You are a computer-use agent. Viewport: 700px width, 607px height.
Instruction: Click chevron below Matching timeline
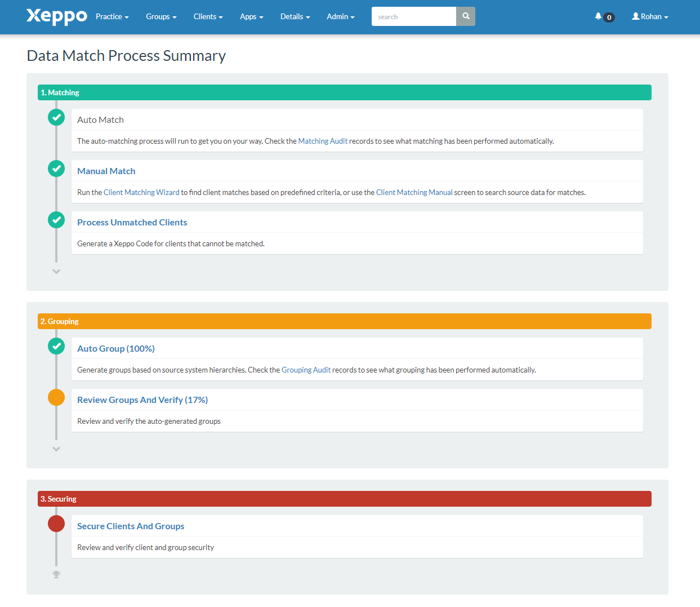[x=56, y=271]
